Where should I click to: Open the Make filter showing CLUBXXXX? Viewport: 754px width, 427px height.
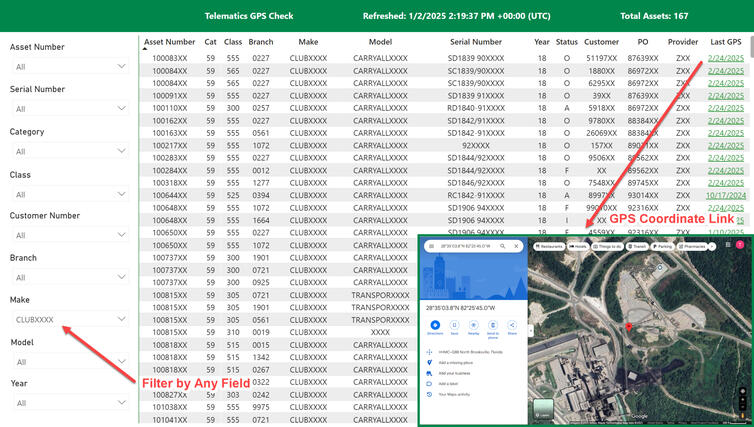point(68,319)
